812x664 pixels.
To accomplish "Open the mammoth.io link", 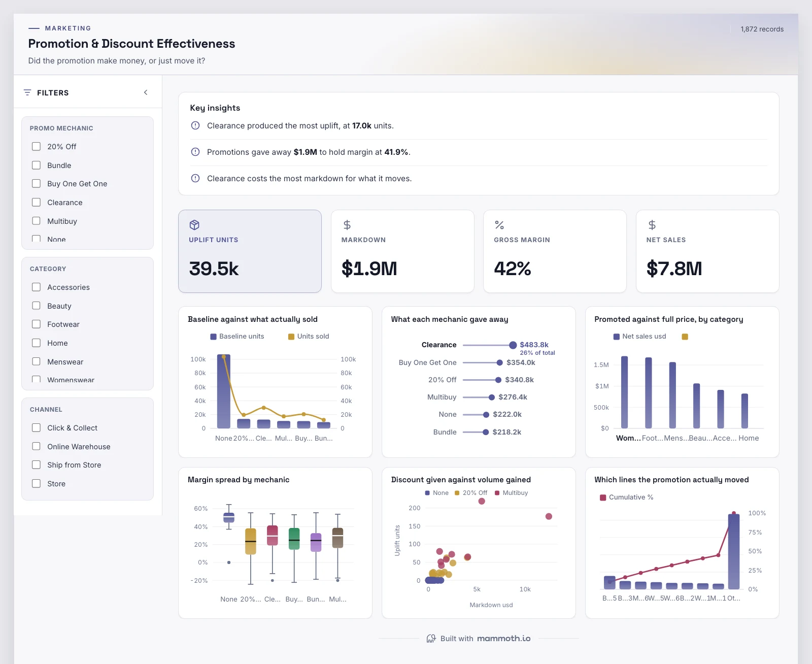I will tap(504, 639).
